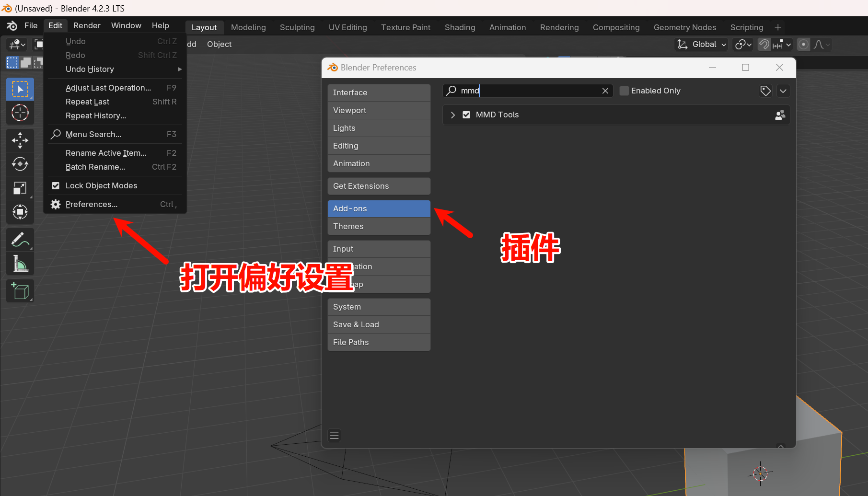Click the new-selection mode icon in header

pos(12,62)
